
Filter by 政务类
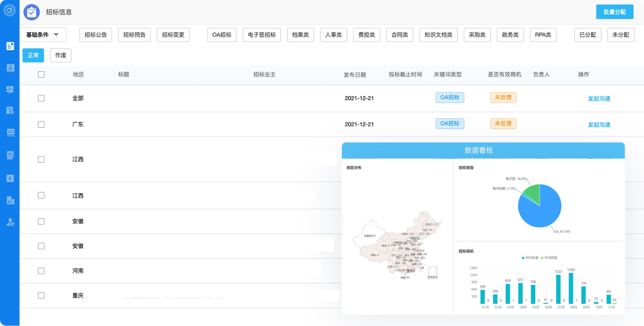(x=510, y=35)
